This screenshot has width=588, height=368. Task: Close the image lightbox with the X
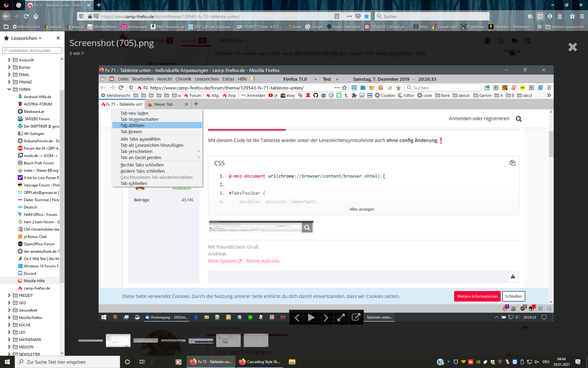coord(572,47)
